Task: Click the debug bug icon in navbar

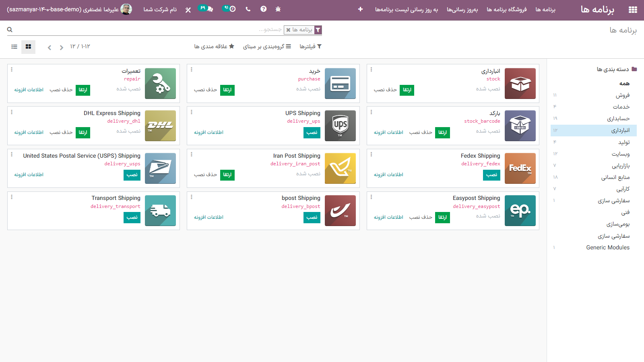Action: pyautogui.click(x=278, y=9)
